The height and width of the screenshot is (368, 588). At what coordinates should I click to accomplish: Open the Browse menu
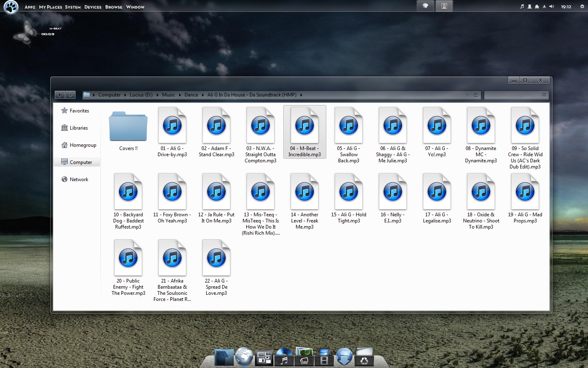(x=114, y=7)
